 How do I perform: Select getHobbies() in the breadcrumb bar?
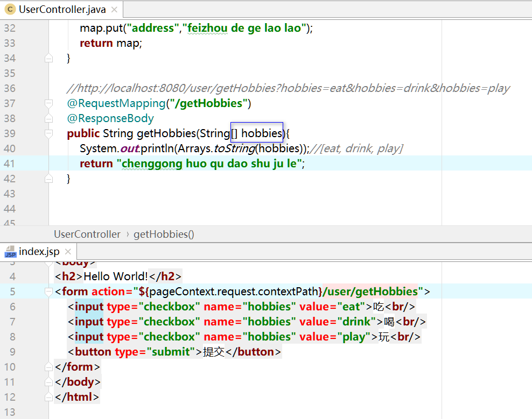(x=164, y=235)
